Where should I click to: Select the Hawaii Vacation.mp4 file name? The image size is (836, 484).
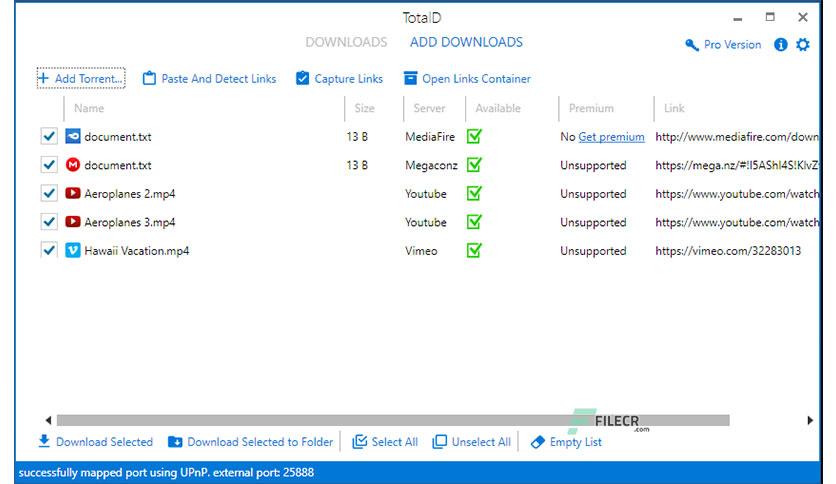click(136, 251)
